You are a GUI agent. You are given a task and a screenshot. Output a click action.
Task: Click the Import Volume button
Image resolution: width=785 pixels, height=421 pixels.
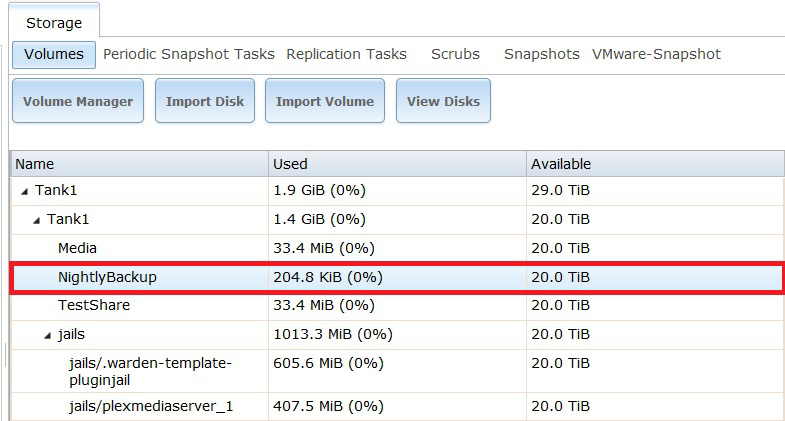[x=324, y=101]
